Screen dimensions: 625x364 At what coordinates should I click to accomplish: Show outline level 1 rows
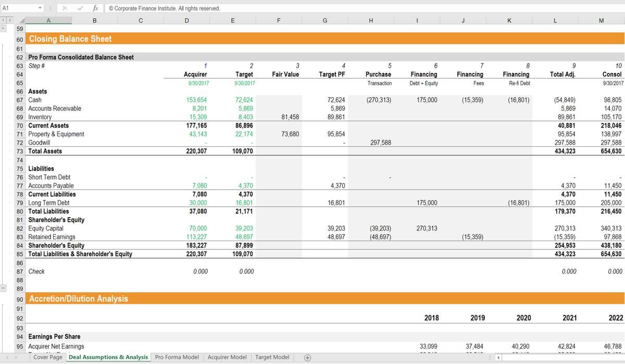click(3, 20)
